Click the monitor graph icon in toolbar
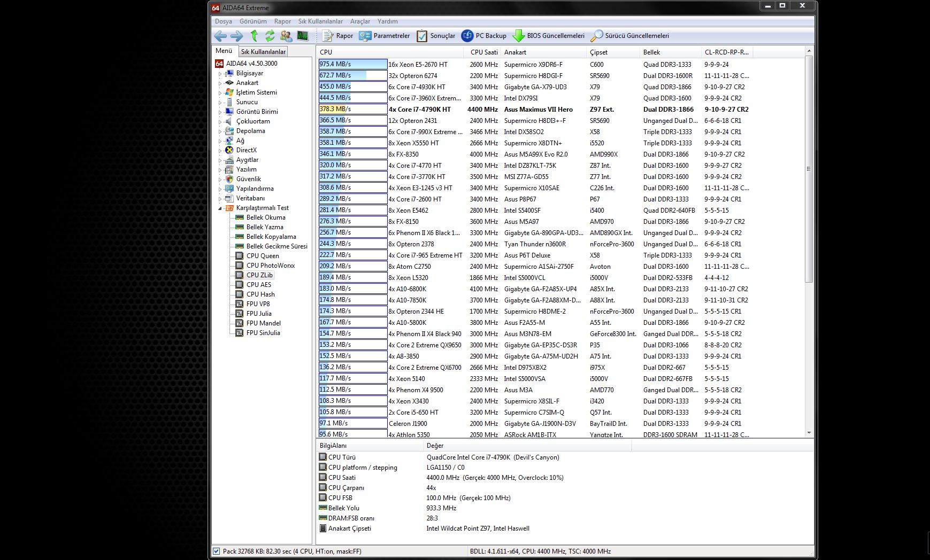930x560 pixels. pyautogui.click(x=303, y=36)
